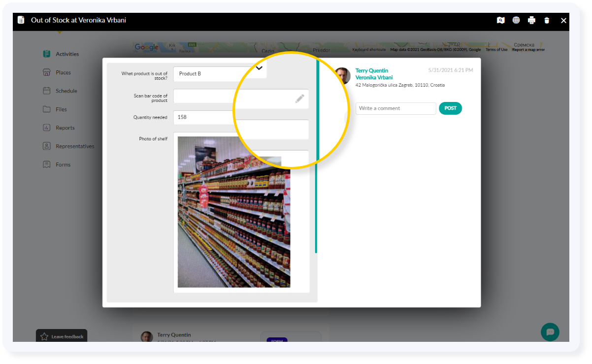Click the star on Leave feedback
Screen dimensions: 592x364
click(44, 336)
